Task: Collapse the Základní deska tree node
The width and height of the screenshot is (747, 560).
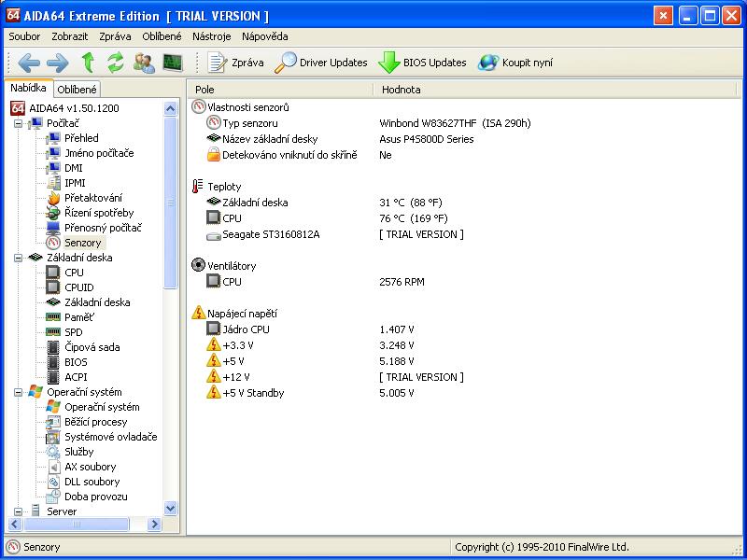Action: tap(18, 259)
